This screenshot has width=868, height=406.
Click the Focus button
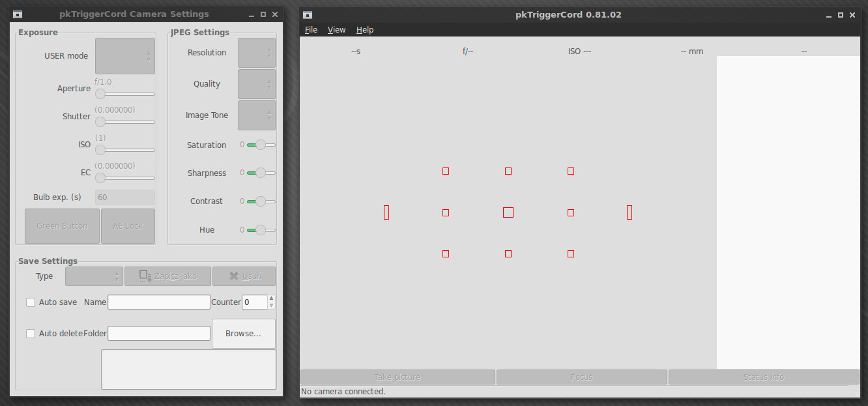(x=582, y=377)
